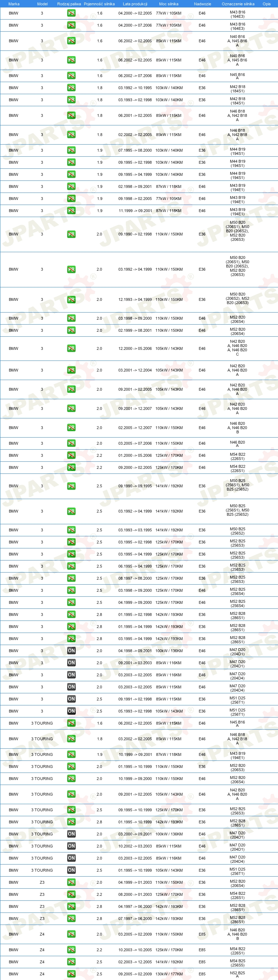
Task: Select the N52 B25 engine code cell
Action: (237, 974)
